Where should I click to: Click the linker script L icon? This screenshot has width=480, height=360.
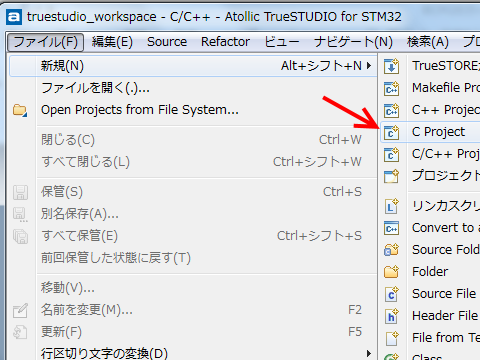(x=391, y=206)
